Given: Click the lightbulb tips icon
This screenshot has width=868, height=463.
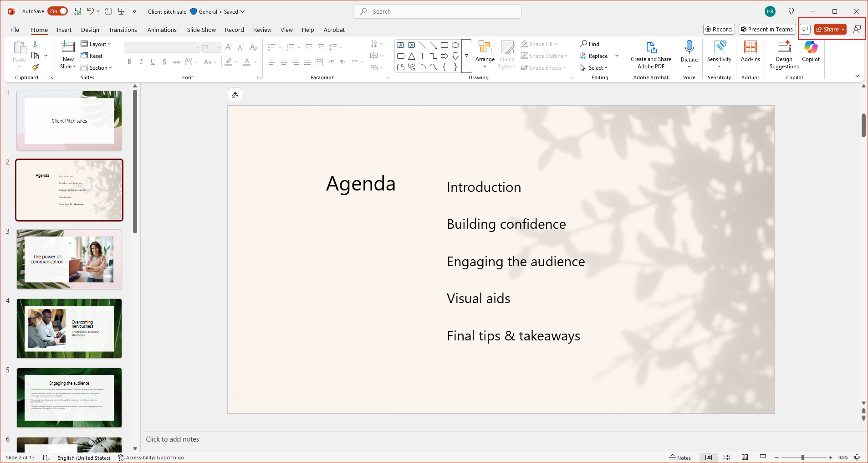Looking at the screenshot, I should tap(791, 11).
